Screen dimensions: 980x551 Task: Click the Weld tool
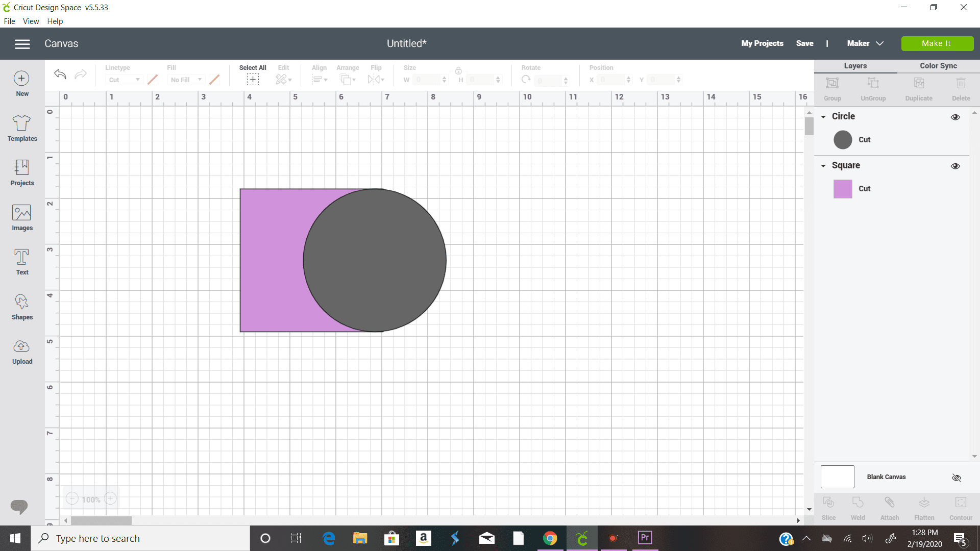point(857,509)
